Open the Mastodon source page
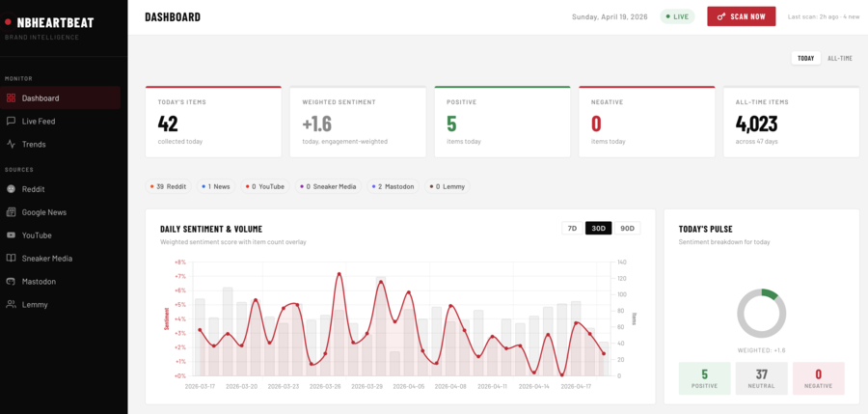This screenshot has height=414, width=868. (61, 282)
